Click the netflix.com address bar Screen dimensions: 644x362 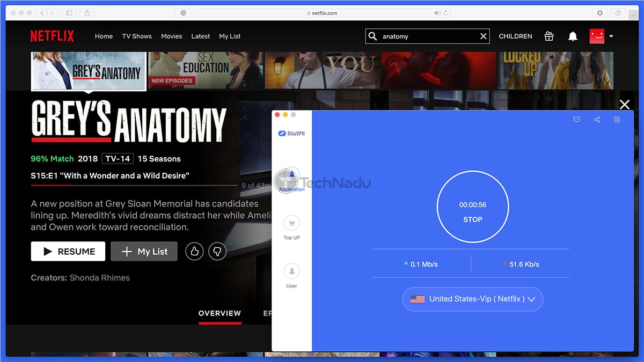pos(322,13)
